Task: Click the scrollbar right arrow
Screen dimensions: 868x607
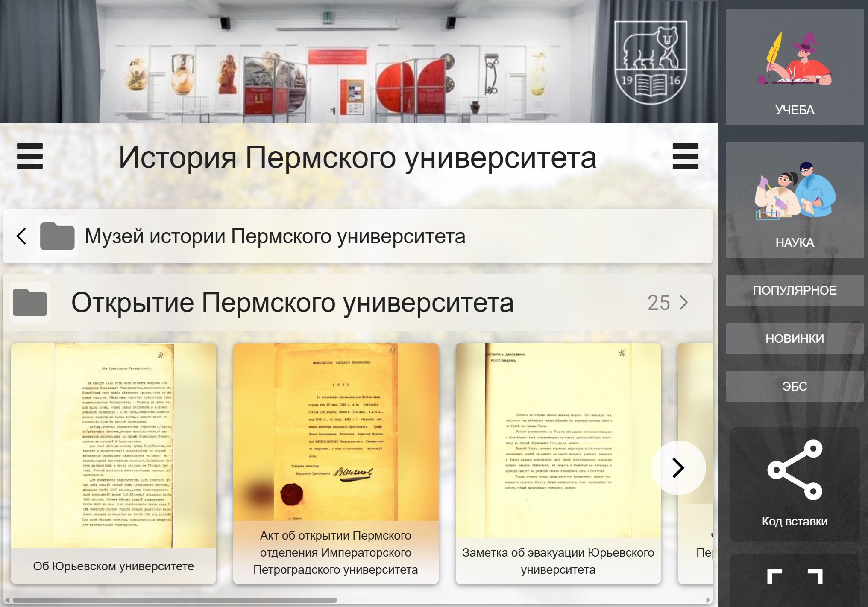Action: pos(709,600)
